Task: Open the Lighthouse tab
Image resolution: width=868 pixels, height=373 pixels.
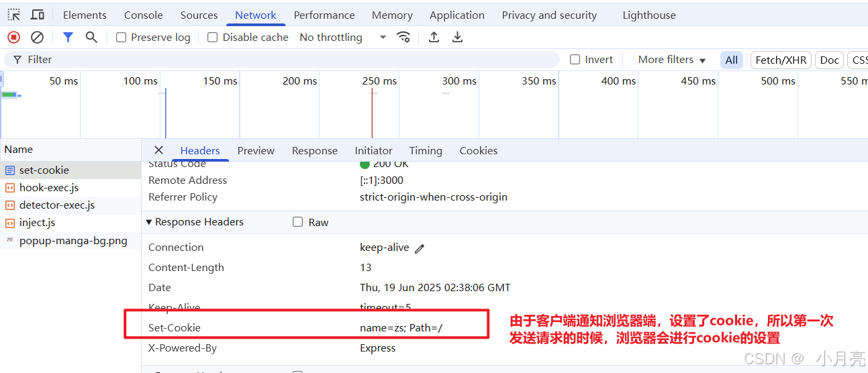Action: coord(649,15)
